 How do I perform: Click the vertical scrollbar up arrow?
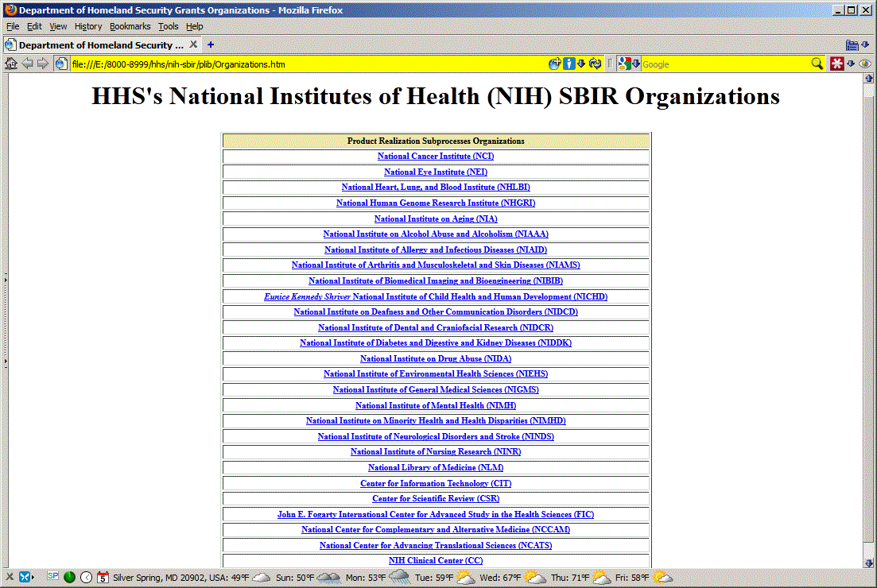868,78
